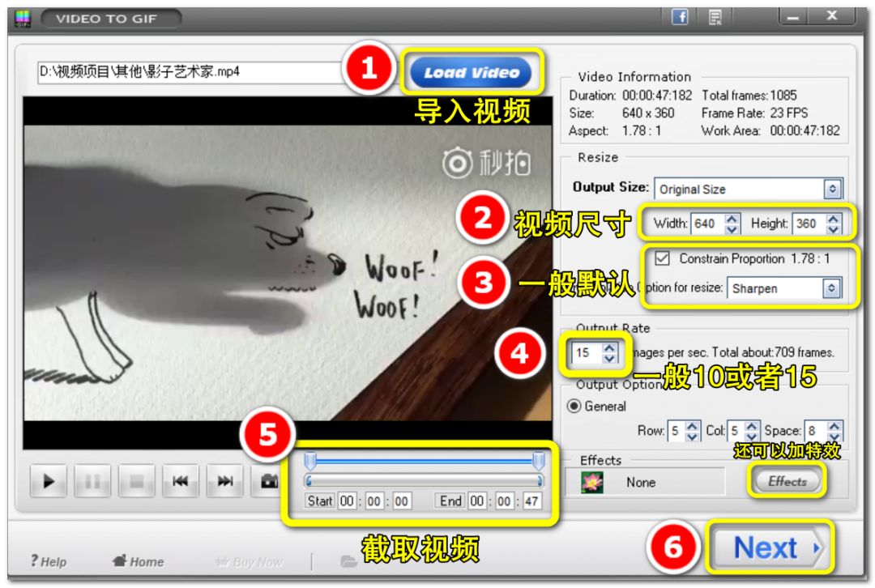The height and width of the screenshot is (588, 875).
Task: Click the Effects button
Action: (787, 481)
